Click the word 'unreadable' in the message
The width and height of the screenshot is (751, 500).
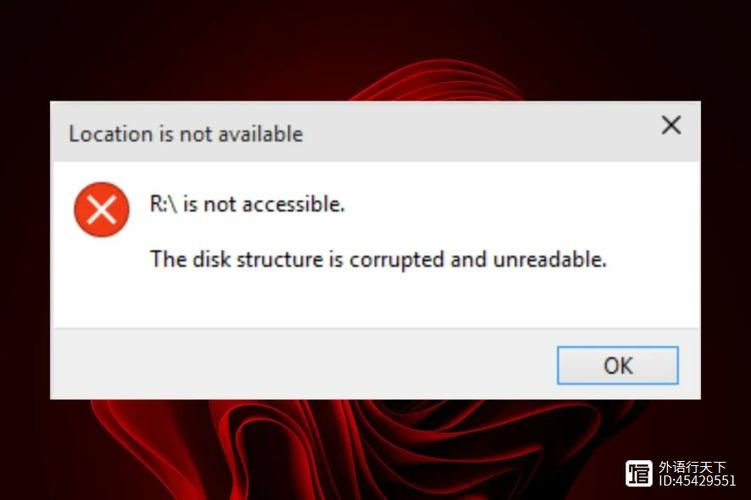pyautogui.click(x=547, y=260)
